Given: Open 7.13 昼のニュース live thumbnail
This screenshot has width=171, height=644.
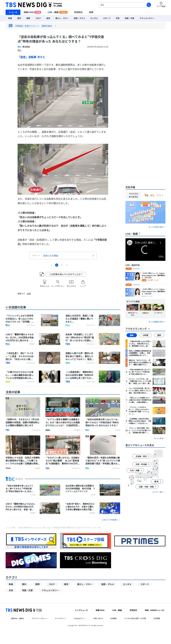Looking at the screenshot, I should 133,276.
